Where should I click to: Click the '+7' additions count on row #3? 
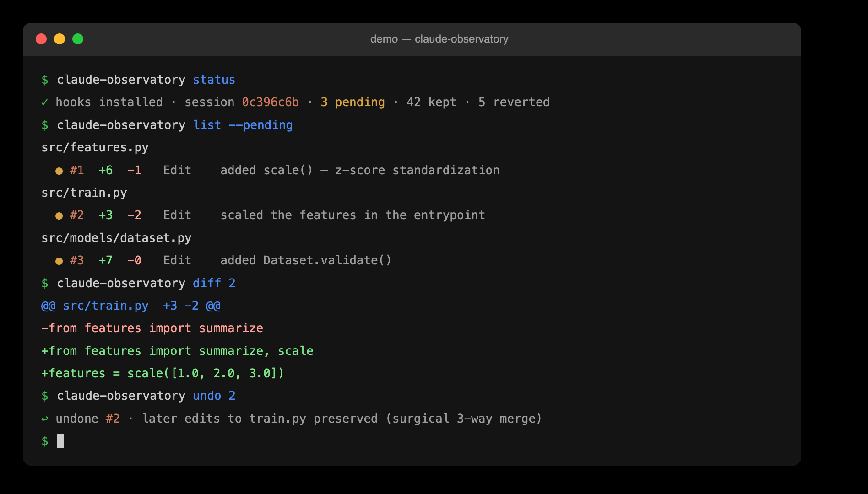(x=105, y=260)
